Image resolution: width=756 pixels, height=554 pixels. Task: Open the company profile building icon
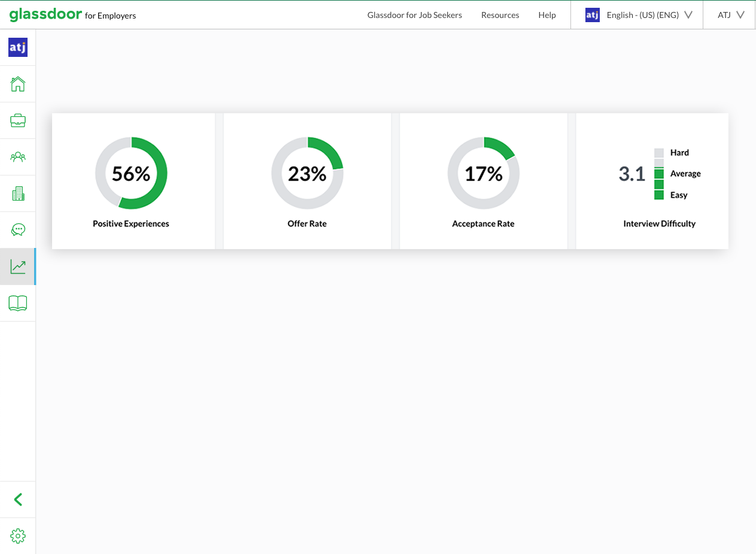(x=18, y=193)
